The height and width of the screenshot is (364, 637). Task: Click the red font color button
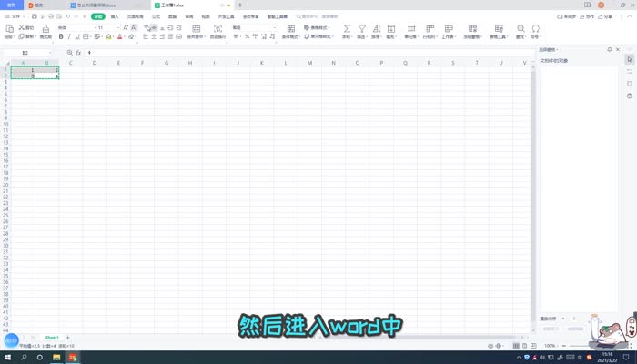[x=119, y=36]
